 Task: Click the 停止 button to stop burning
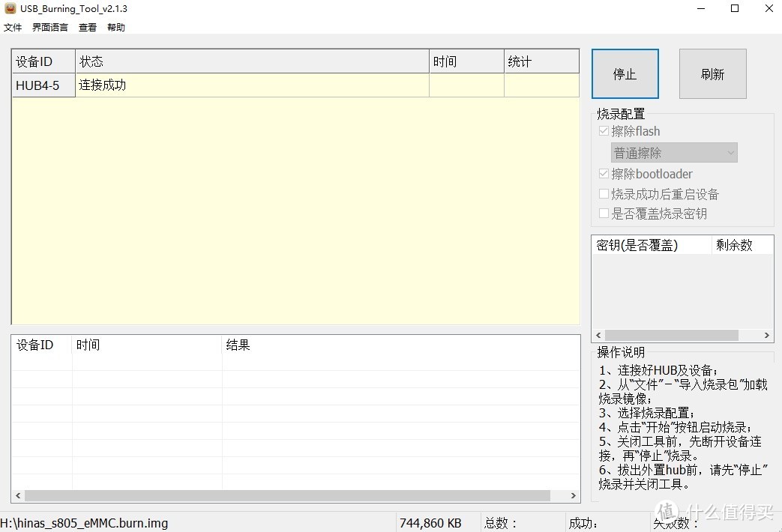point(625,73)
